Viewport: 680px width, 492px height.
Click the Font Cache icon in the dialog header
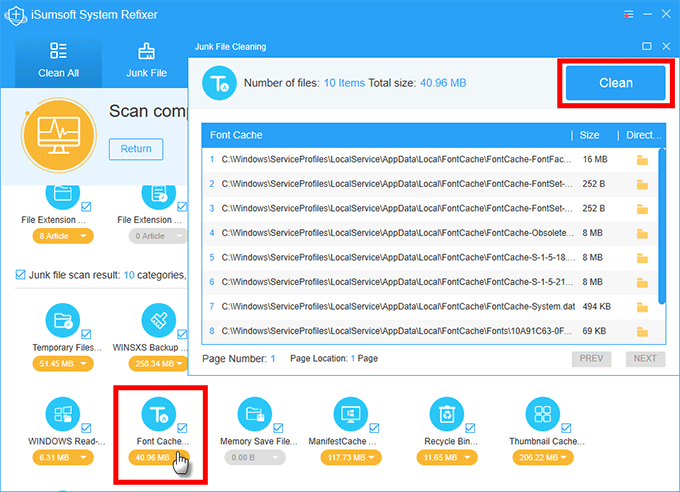coord(219,83)
